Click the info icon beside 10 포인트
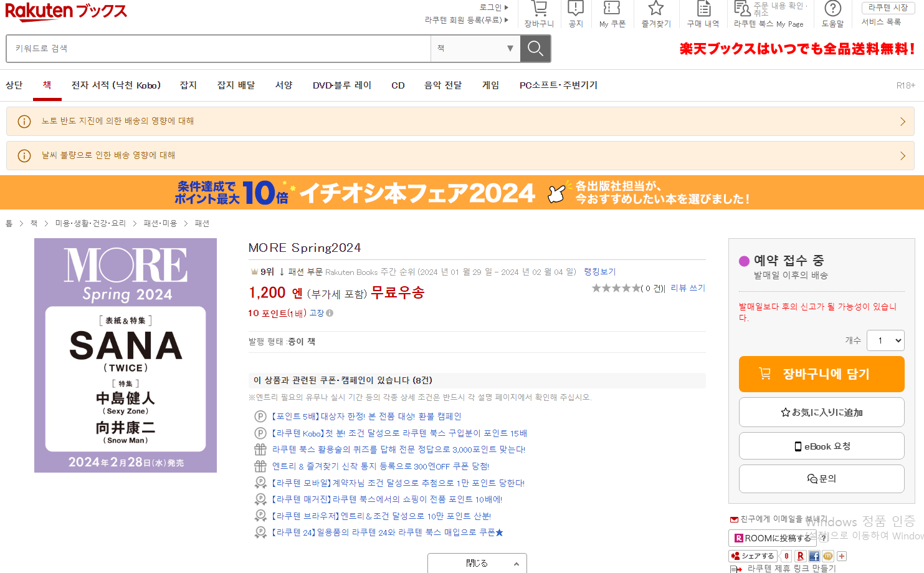This screenshot has height=573, width=924. (x=330, y=314)
